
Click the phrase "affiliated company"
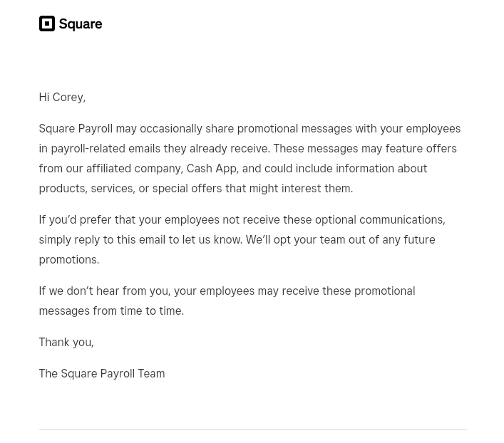tap(133, 168)
